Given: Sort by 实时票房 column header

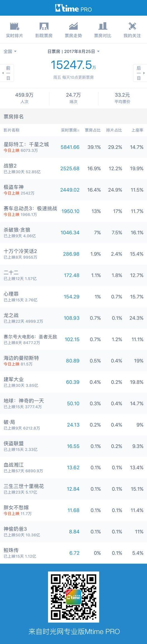Looking at the screenshot, I should pos(70,130).
